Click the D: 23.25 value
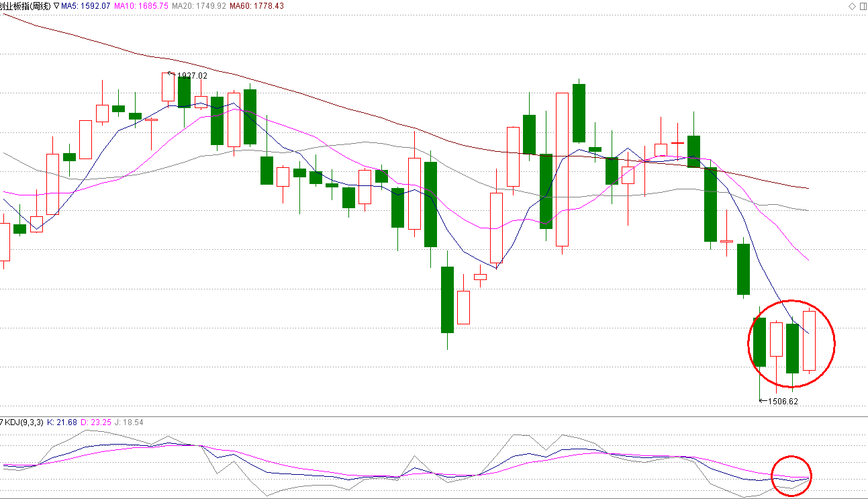The image size is (868, 499). (96, 422)
